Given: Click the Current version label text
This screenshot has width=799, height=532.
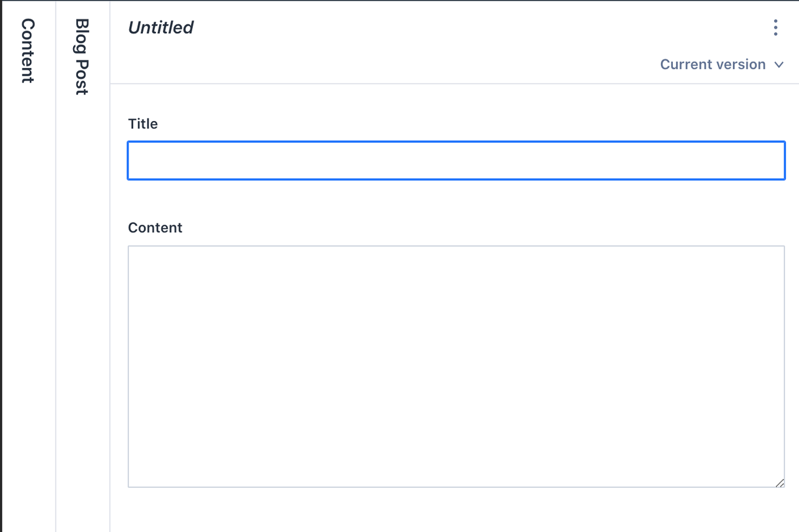Looking at the screenshot, I should (x=713, y=64).
